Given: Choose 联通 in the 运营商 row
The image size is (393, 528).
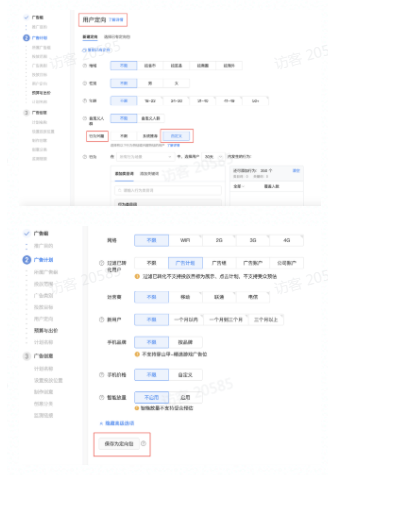Looking at the screenshot, I should click(x=219, y=297).
